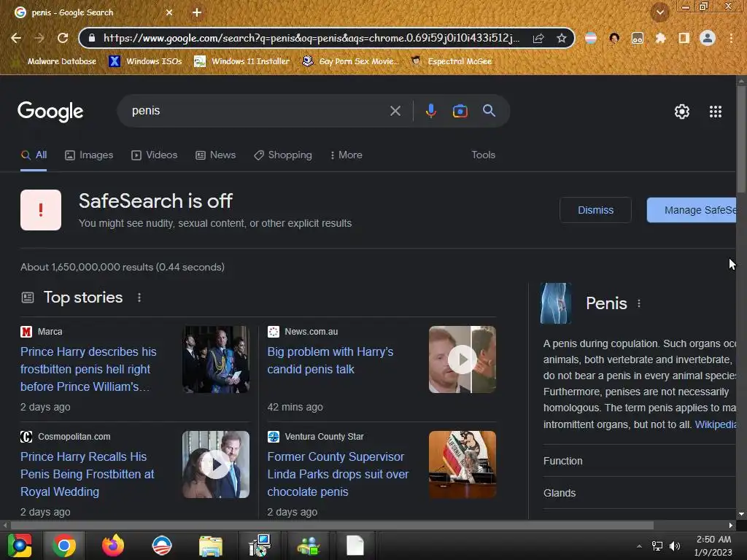Open the Google apps grid
Viewport: 747px width, 560px height.
pos(715,112)
